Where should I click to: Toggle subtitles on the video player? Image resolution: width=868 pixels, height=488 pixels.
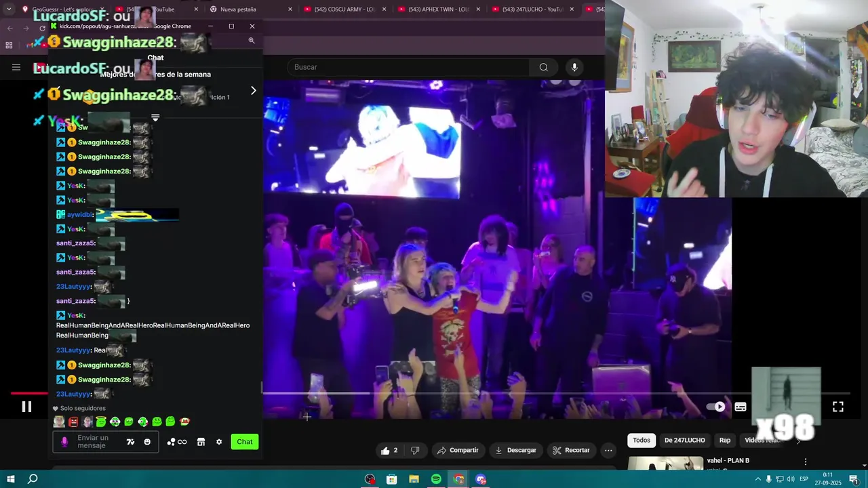[741, 407]
